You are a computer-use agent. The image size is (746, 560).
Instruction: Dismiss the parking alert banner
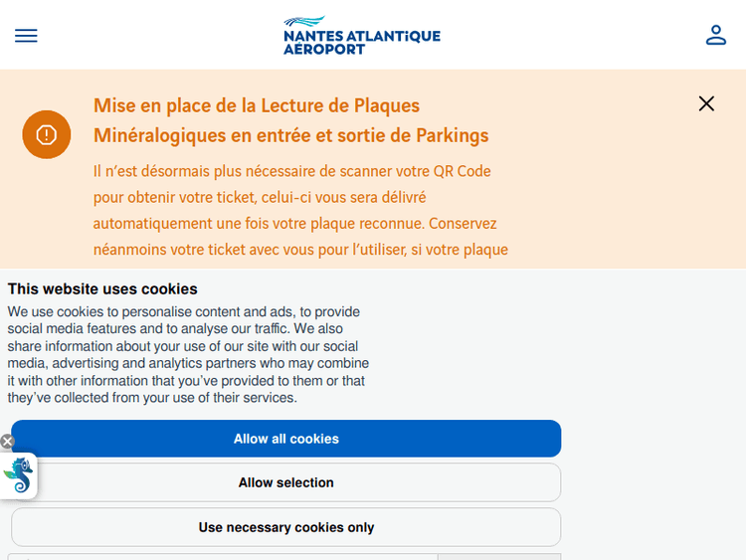click(706, 103)
